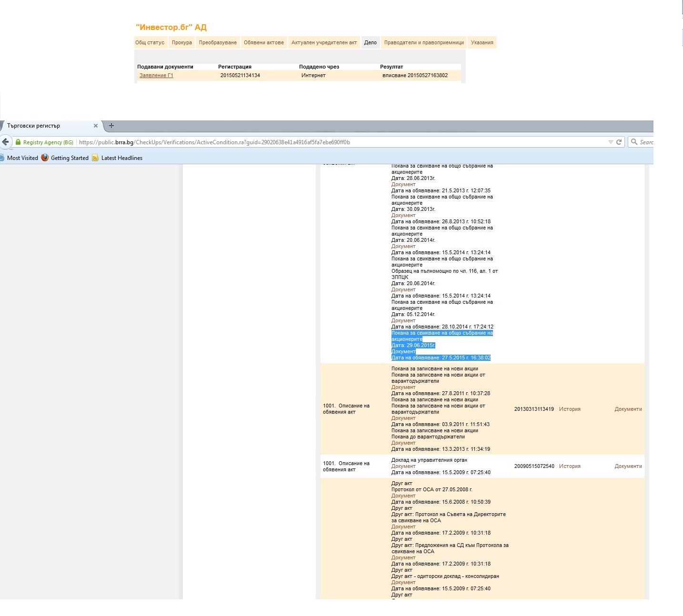Click the Registry Agency (BG) identity label
The height and width of the screenshot is (616, 683).
click(48, 142)
